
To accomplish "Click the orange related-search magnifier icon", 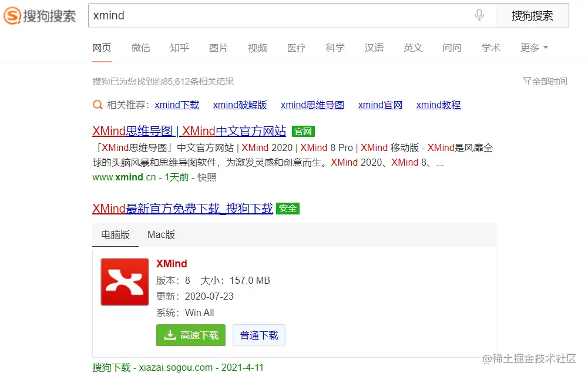I will tap(98, 105).
